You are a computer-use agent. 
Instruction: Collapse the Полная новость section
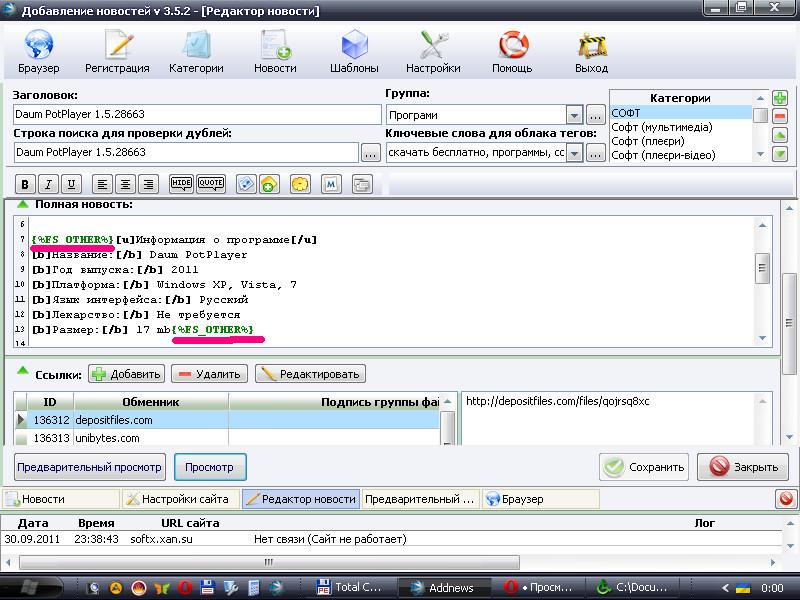(x=22, y=205)
